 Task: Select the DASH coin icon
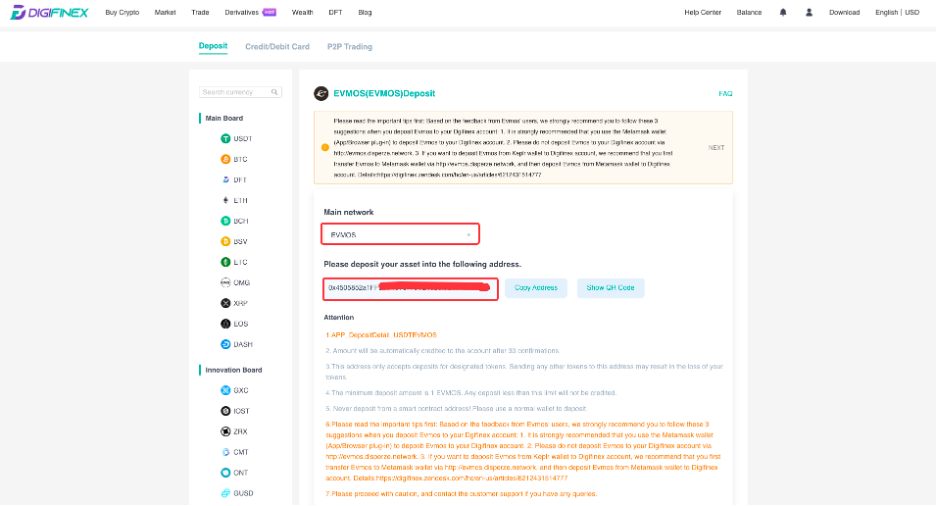225,344
